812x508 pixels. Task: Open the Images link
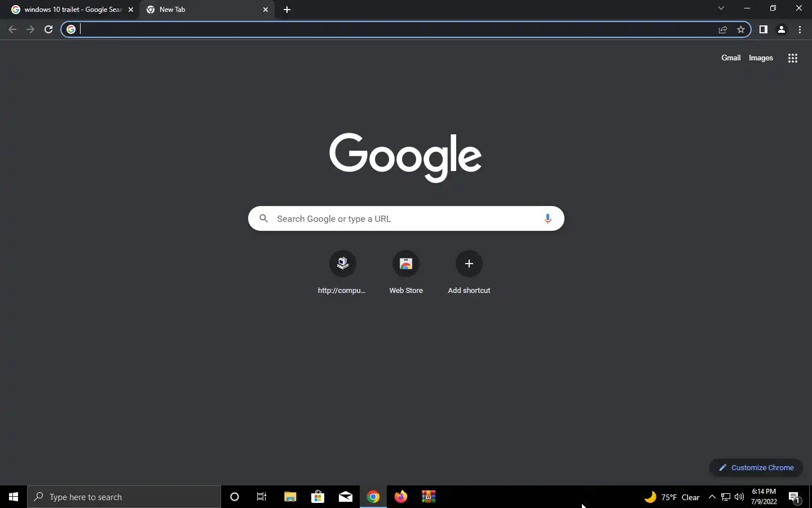(x=761, y=58)
